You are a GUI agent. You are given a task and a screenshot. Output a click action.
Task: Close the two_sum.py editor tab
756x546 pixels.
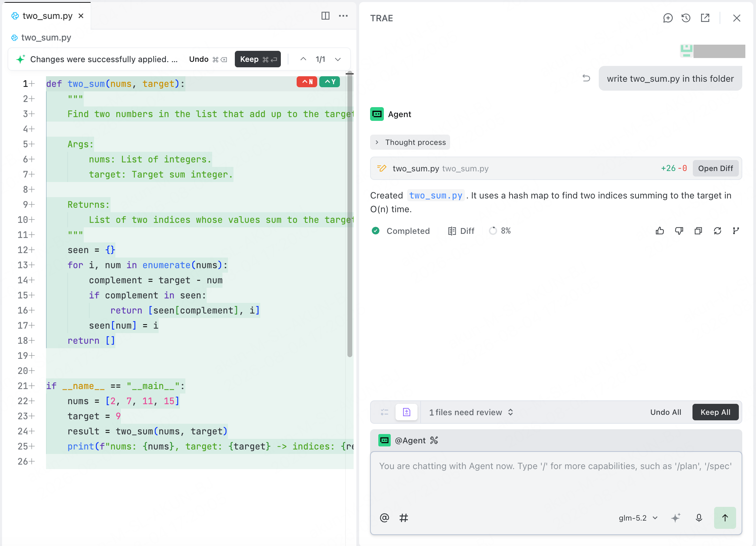pos(81,16)
